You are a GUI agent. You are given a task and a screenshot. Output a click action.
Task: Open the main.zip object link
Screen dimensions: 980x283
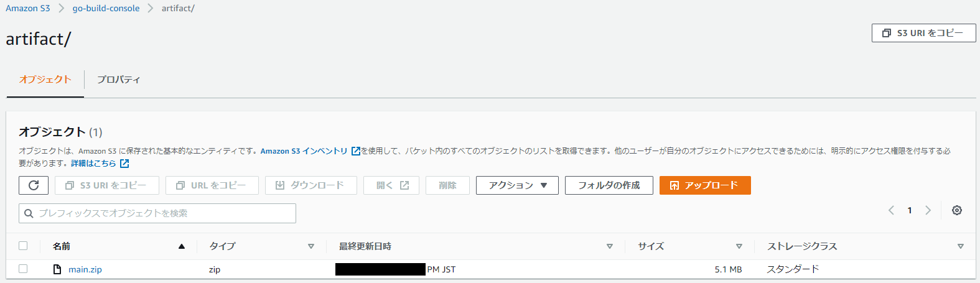pos(85,269)
